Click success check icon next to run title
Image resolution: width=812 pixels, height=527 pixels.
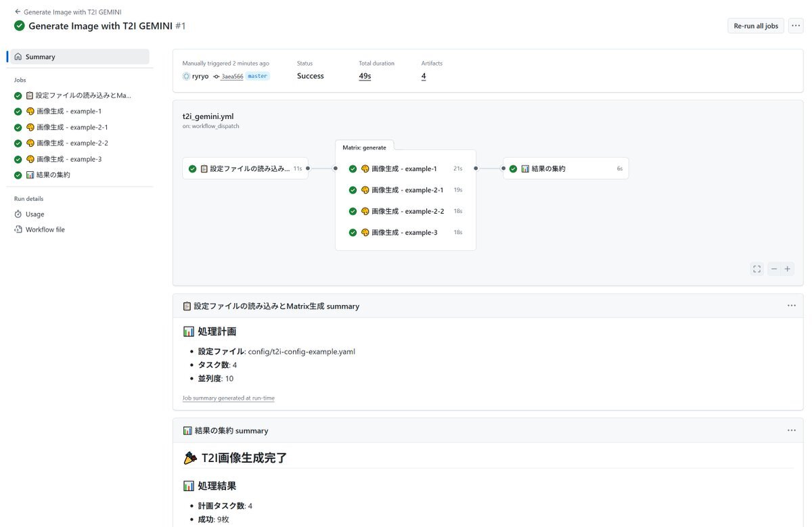tap(20, 26)
